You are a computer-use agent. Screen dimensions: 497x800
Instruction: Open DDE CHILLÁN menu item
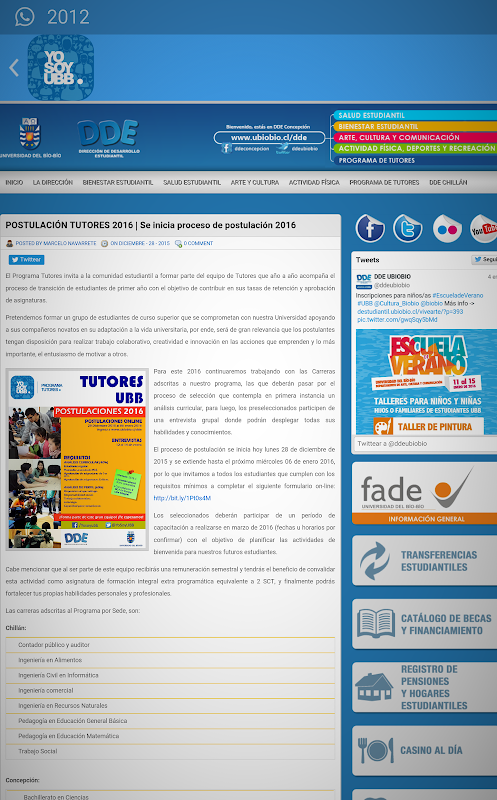(448, 182)
